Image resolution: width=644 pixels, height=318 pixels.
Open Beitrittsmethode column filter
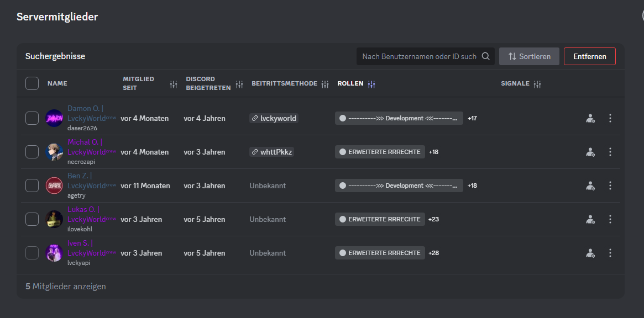click(x=325, y=84)
